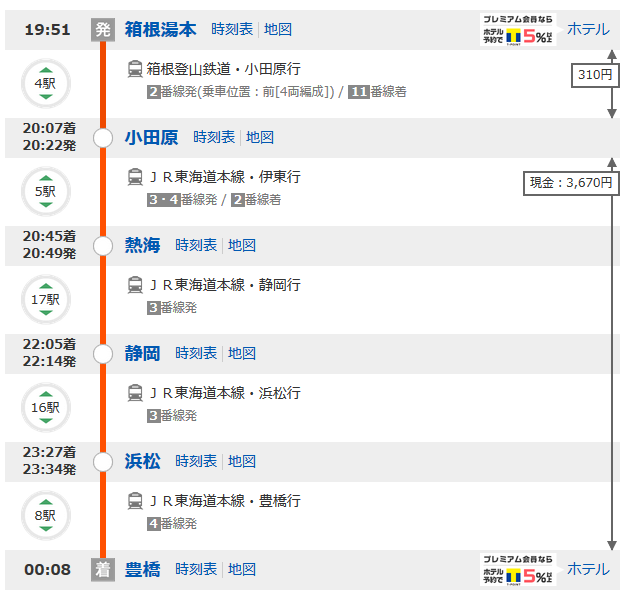Expand the 4駅 station stops list
The height and width of the screenshot is (602, 627).
tap(45, 84)
